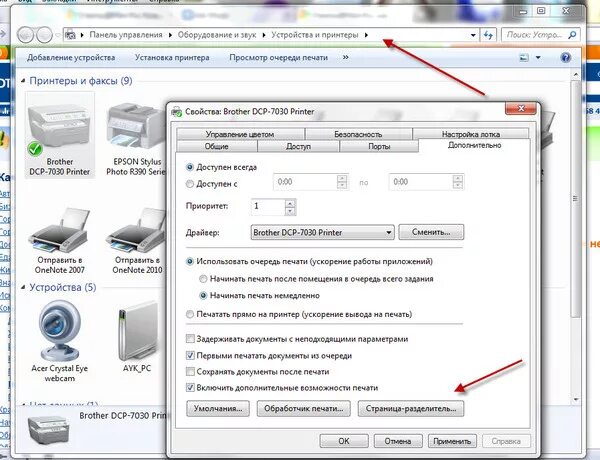Select 'Печатать прямо на принтер' radio option
600x460 pixels.
189,315
